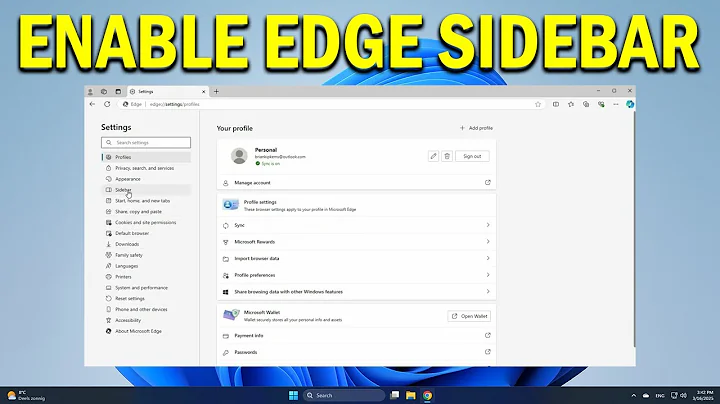Click the profile icon in the title bar
This screenshot has width=720, height=404.
[90, 91]
